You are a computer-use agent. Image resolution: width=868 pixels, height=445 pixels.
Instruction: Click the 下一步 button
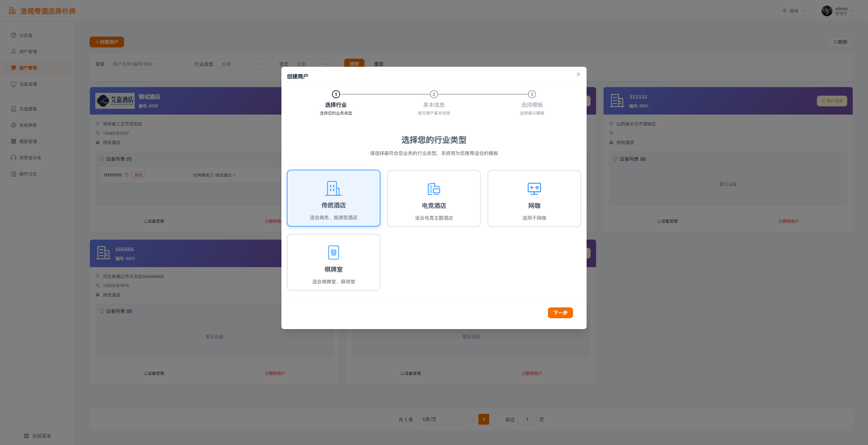pos(560,313)
